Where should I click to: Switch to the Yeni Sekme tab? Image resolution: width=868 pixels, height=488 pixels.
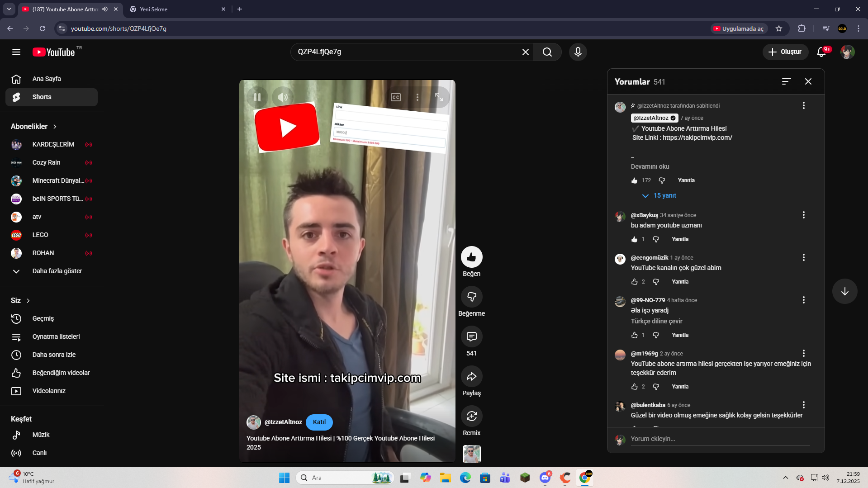tap(177, 9)
